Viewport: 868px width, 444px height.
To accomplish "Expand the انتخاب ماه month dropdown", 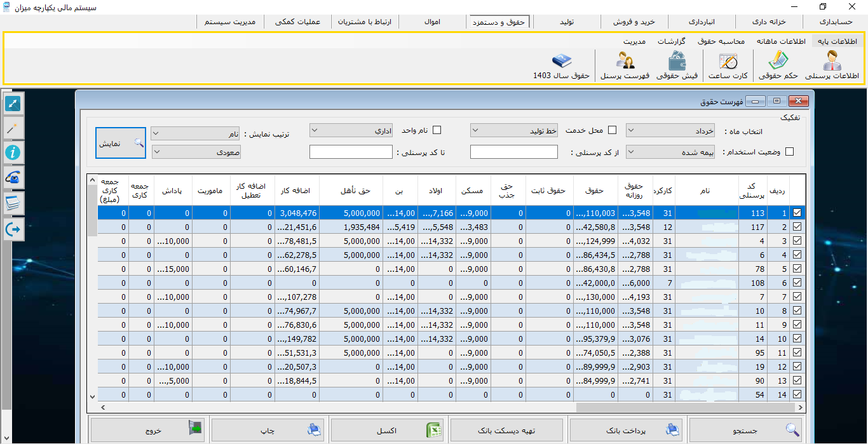I will 670,130.
